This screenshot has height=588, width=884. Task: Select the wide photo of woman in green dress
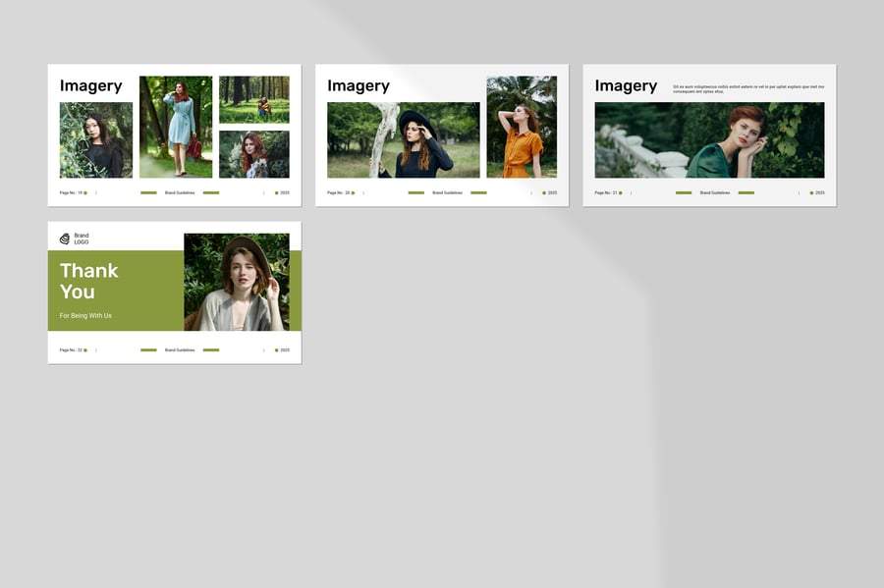[x=709, y=139]
